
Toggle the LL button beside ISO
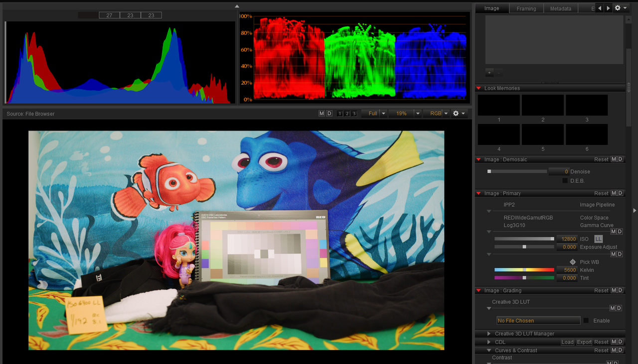[x=599, y=239]
